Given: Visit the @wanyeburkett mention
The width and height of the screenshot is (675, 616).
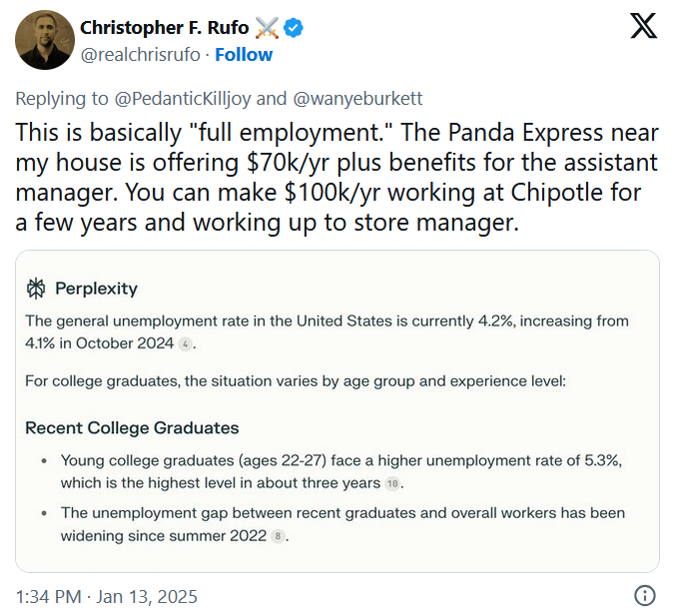Looking at the screenshot, I should pos(357,99).
